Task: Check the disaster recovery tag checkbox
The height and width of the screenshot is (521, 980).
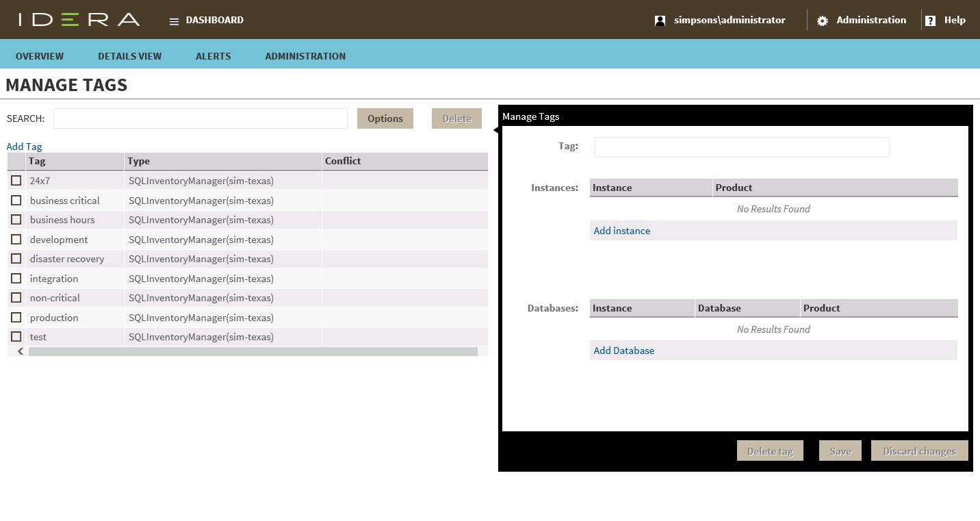Action: coord(16,258)
